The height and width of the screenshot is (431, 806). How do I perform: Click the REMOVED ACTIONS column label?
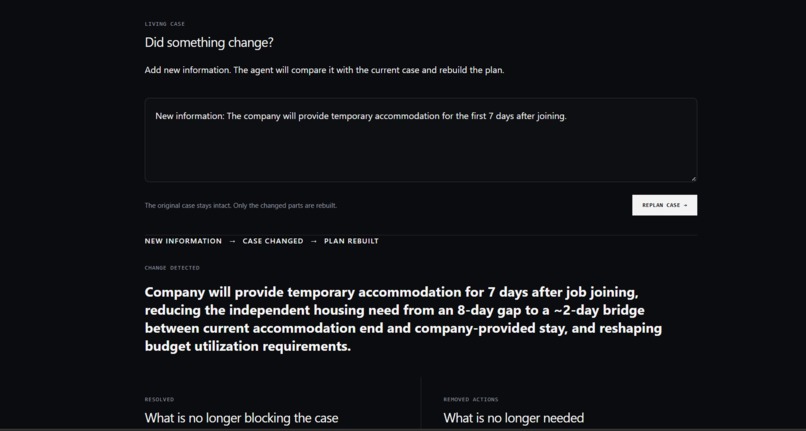(471, 399)
